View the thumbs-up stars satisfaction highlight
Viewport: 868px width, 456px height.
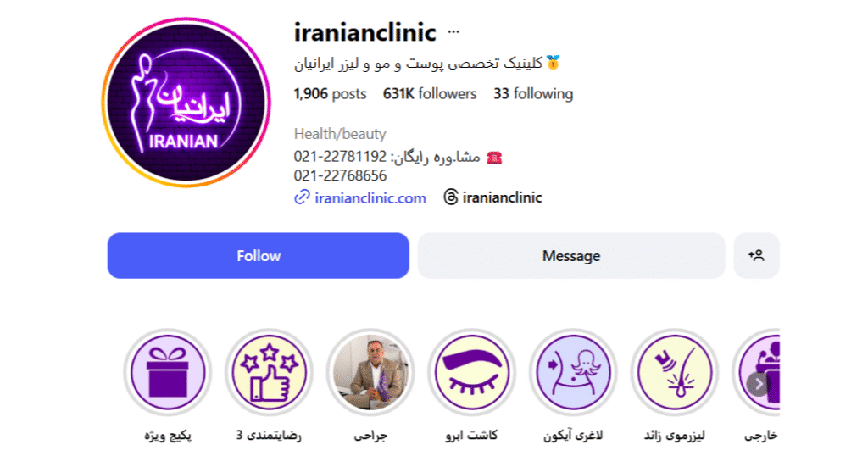(x=269, y=372)
